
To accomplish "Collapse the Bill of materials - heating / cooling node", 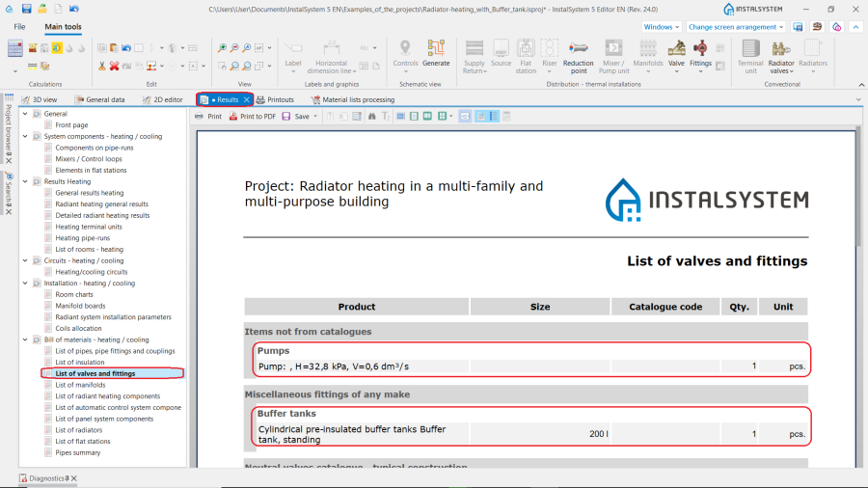I will 25,339.
